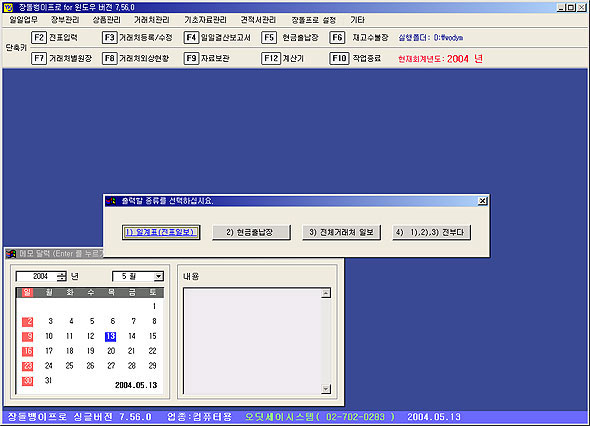Click the 내용 memo scrollbar down arrow

click(326, 389)
